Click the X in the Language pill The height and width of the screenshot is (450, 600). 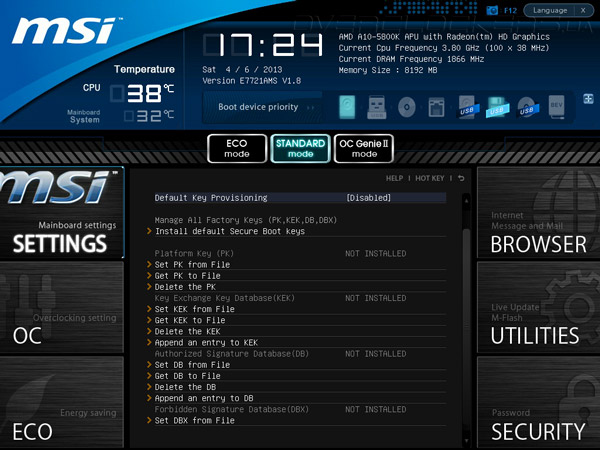click(583, 10)
